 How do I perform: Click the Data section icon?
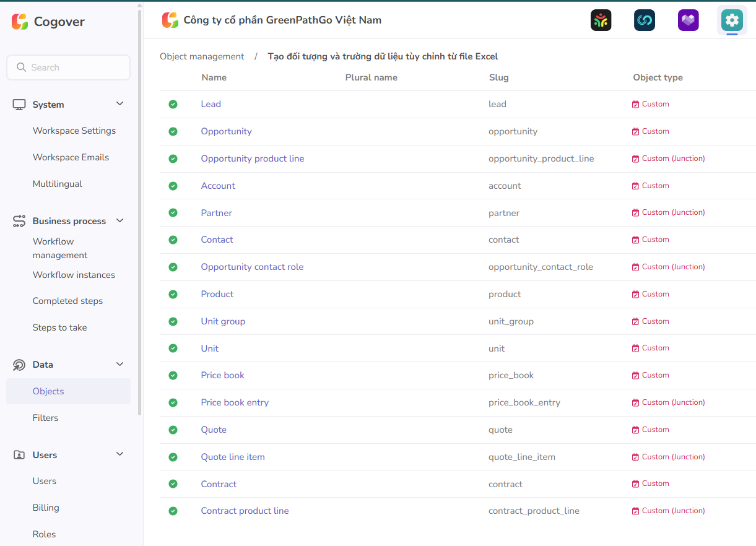(x=19, y=365)
